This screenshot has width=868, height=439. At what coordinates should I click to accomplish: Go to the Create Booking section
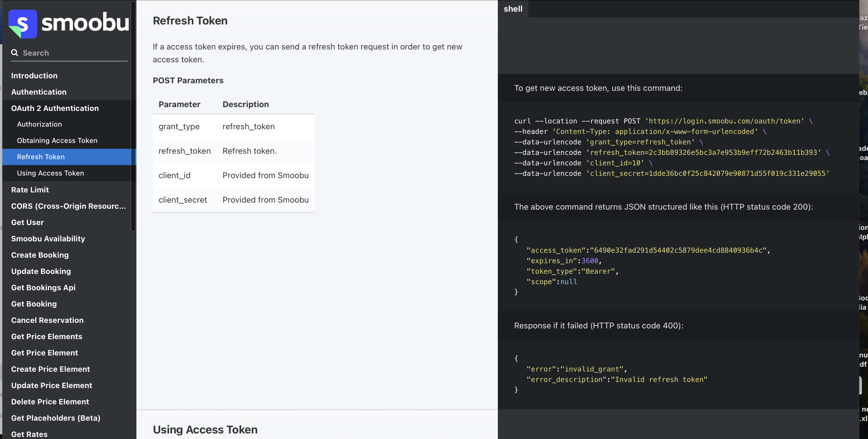40,255
